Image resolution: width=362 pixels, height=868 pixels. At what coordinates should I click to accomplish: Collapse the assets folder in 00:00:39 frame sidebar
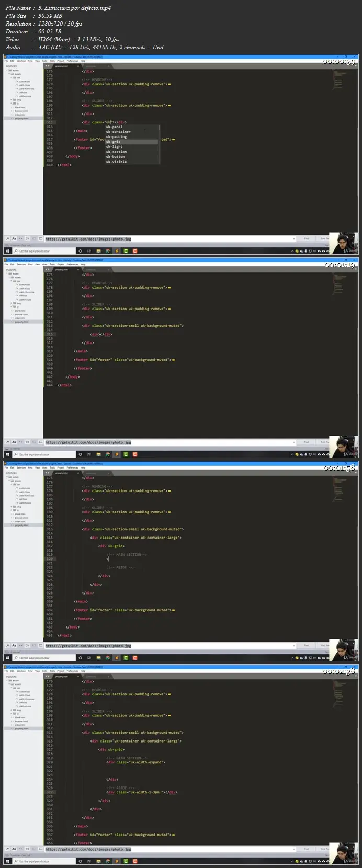tap(9, 74)
